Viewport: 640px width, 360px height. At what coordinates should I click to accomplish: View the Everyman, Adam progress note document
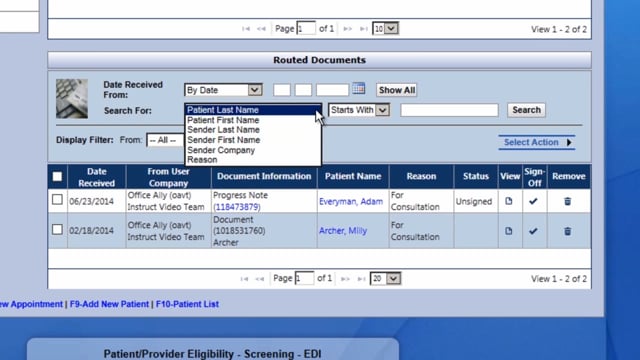[x=509, y=201]
